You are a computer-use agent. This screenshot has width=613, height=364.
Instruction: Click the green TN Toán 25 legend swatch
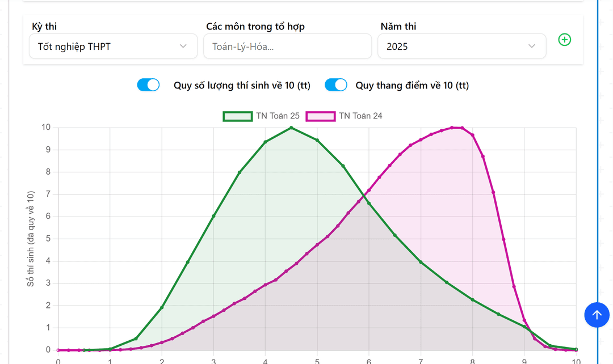tap(237, 116)
